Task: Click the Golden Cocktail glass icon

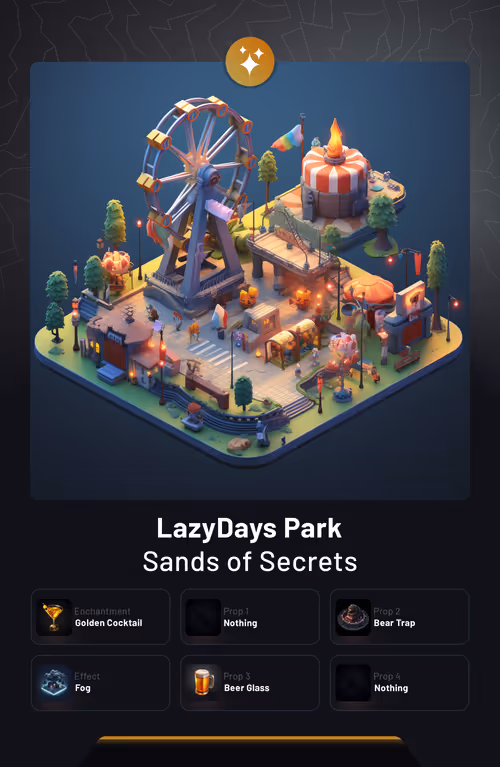Action: coord(54,617)
